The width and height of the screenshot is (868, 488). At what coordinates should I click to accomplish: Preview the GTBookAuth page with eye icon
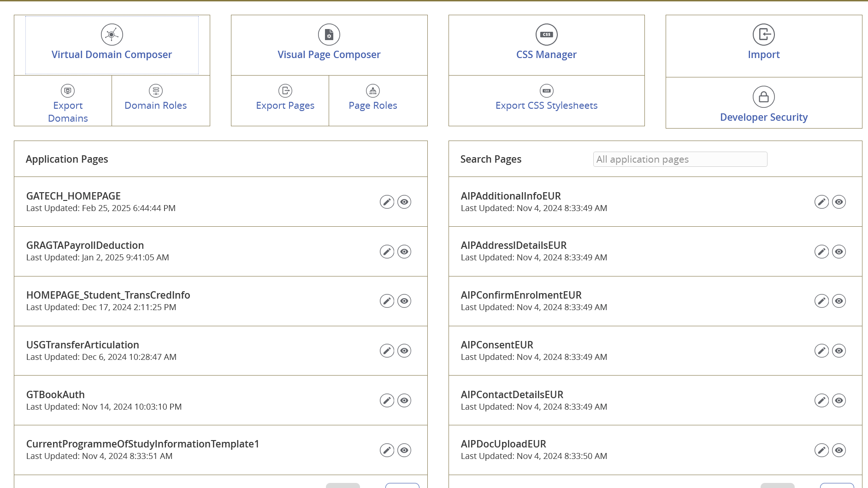tap(404, 400)
